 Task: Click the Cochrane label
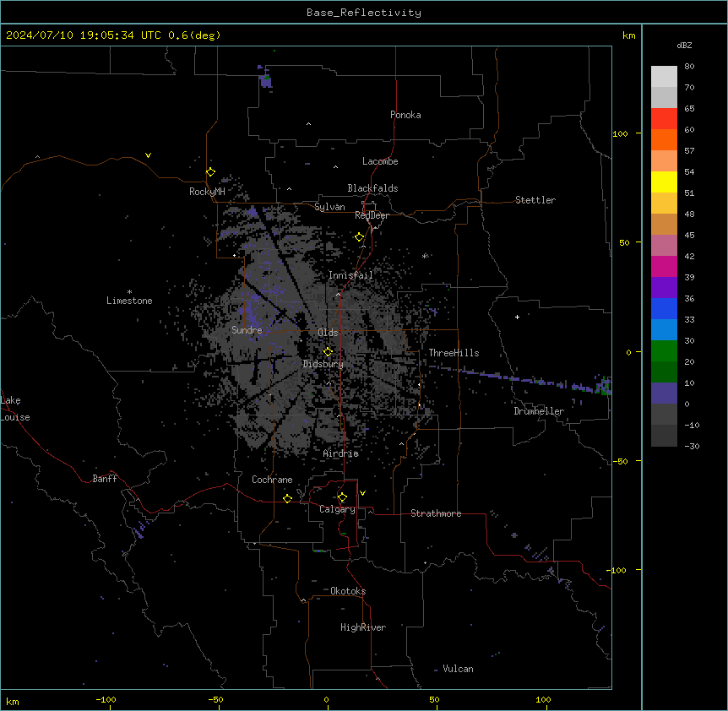(272, 480)
